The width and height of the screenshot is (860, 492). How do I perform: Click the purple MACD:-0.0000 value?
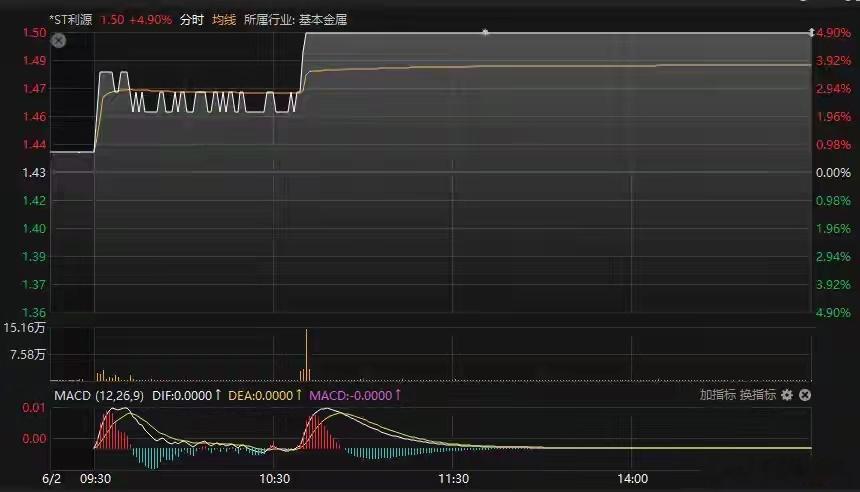[351, 395]
